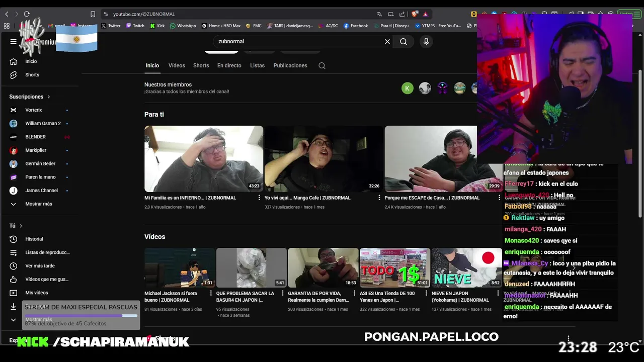Go back in browser history

[7, 14]
